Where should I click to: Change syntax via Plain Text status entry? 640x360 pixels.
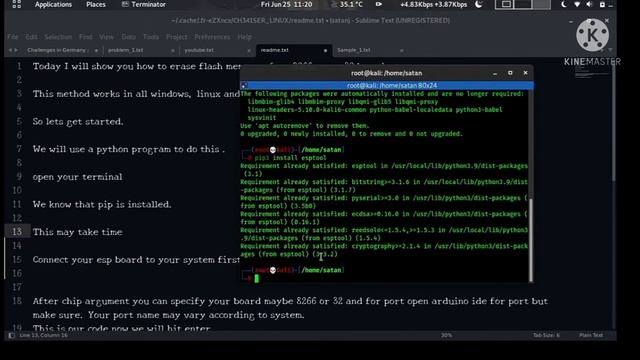pos(591,335)
